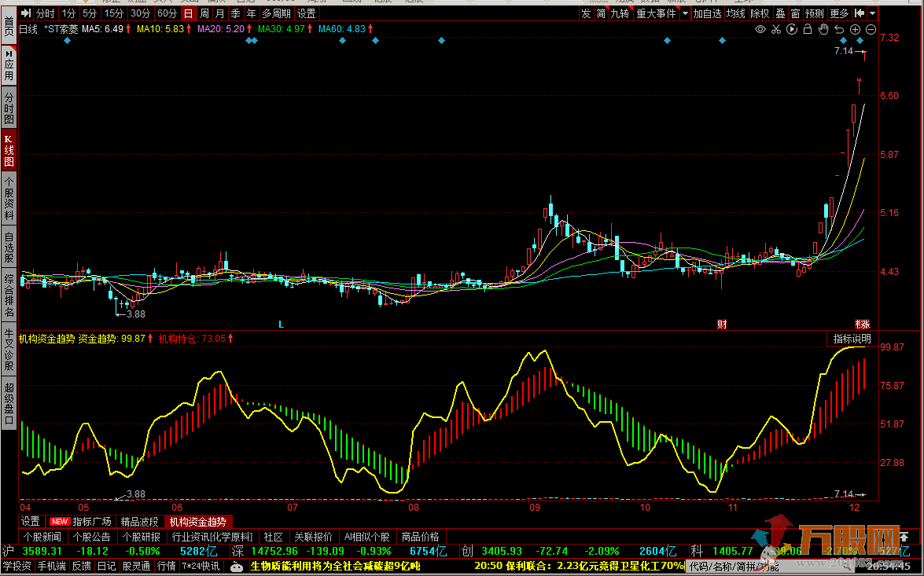924x576 pixels.
Task: Select the 60分 period
Action: [x=167, y=13]
